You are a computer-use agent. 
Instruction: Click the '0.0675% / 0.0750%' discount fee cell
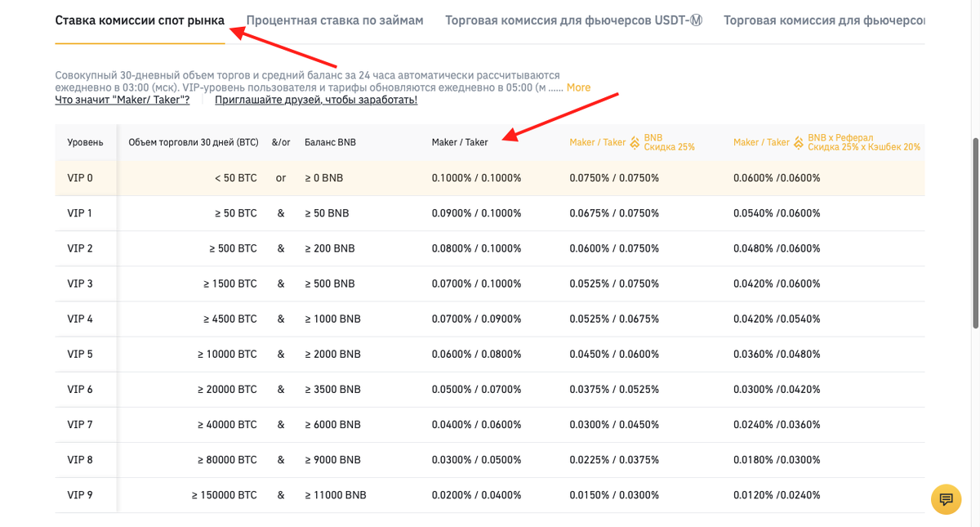point(614,213)
